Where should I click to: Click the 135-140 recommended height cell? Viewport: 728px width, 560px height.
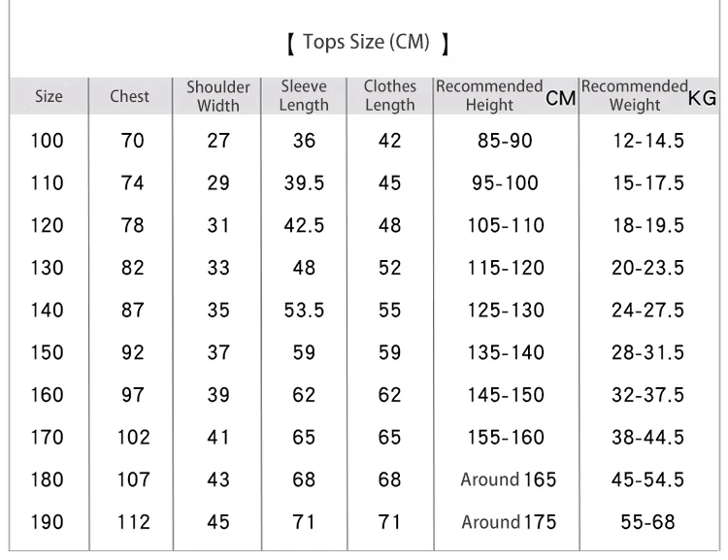point(505,353)
